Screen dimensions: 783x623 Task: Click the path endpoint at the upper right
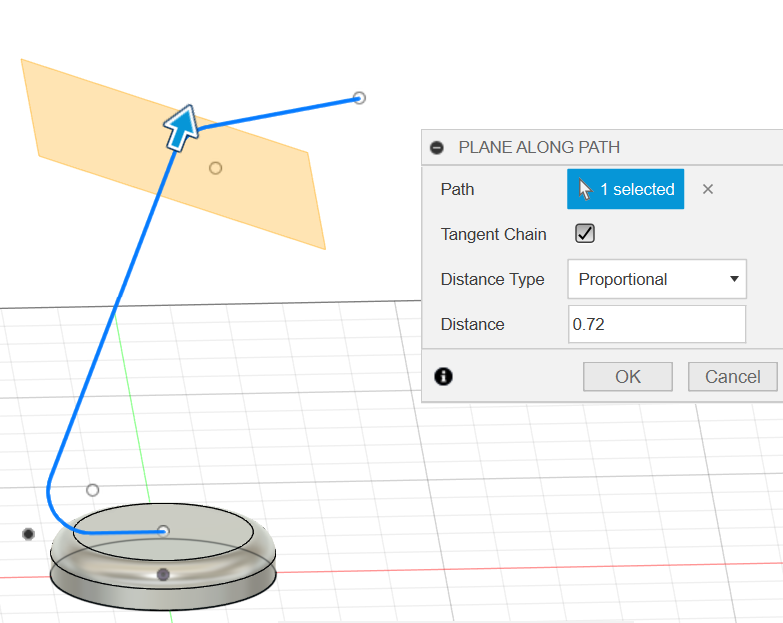(360, 98)
